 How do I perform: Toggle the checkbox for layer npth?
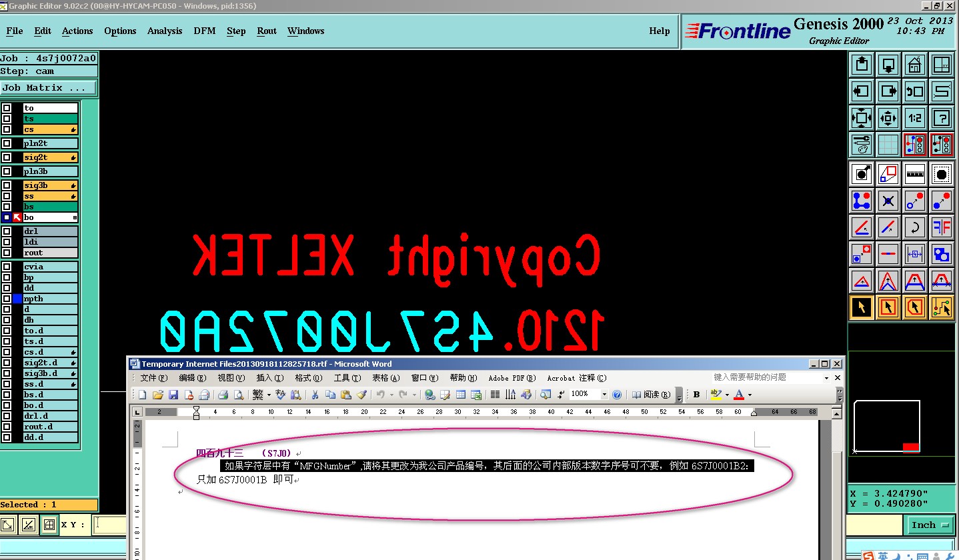point(7,299)
